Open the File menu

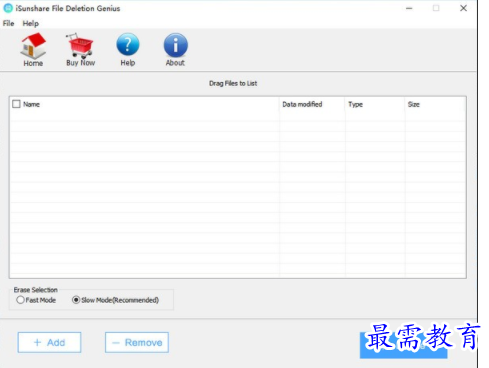(x=8, y=23)
